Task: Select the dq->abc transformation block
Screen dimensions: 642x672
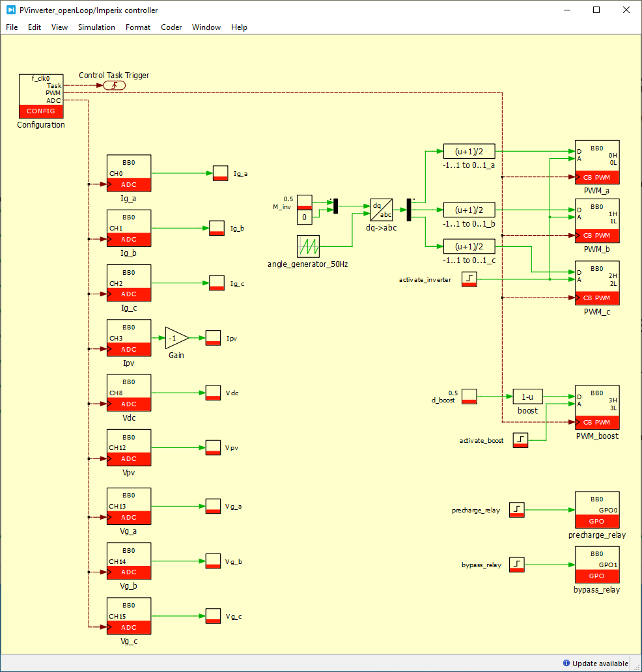Action: pyautogui.click(x=381, y=210)
